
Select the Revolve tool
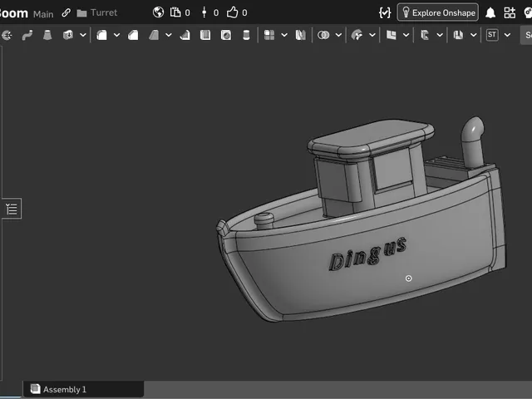[7, 35]
